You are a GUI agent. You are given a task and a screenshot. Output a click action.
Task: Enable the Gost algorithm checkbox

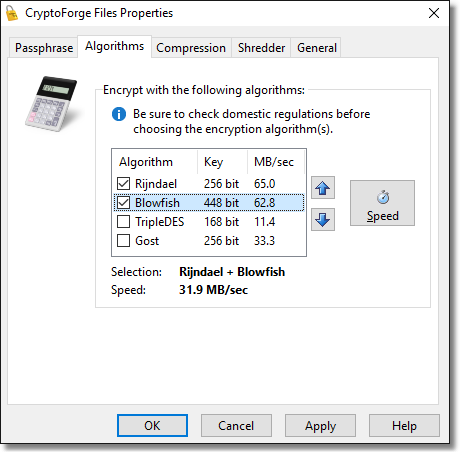pos(123,241)
